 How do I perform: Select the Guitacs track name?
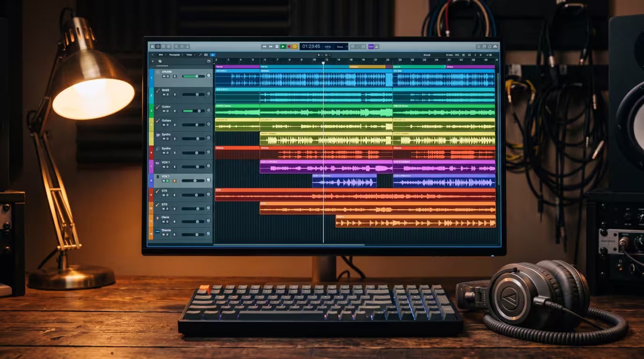tap(167, 121)
